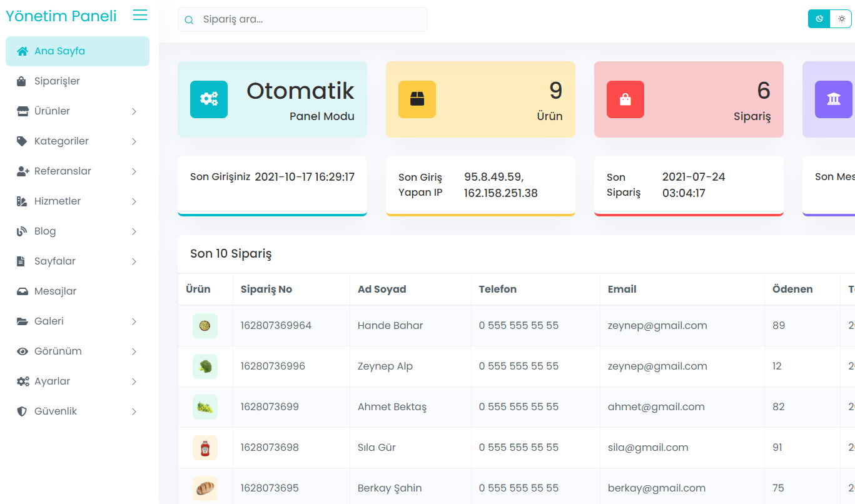This screenshot has height=504, width=855.
Task: Switch to light mode with sun toggle
Action: point(841,19)
